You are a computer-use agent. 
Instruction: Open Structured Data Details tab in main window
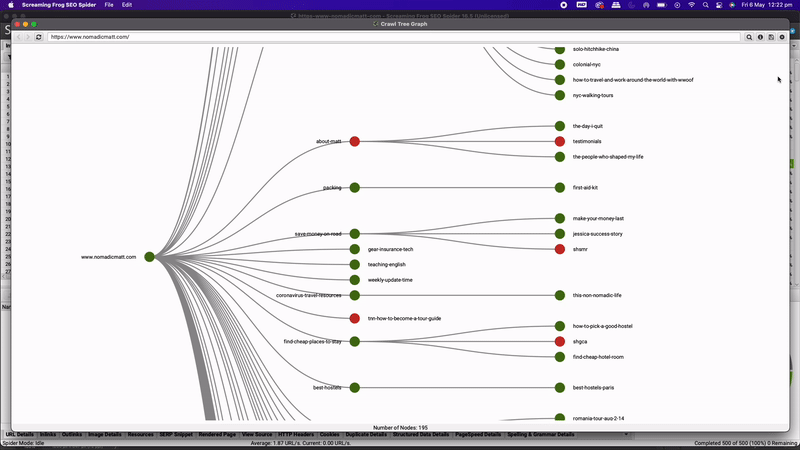tap(421, 435)
